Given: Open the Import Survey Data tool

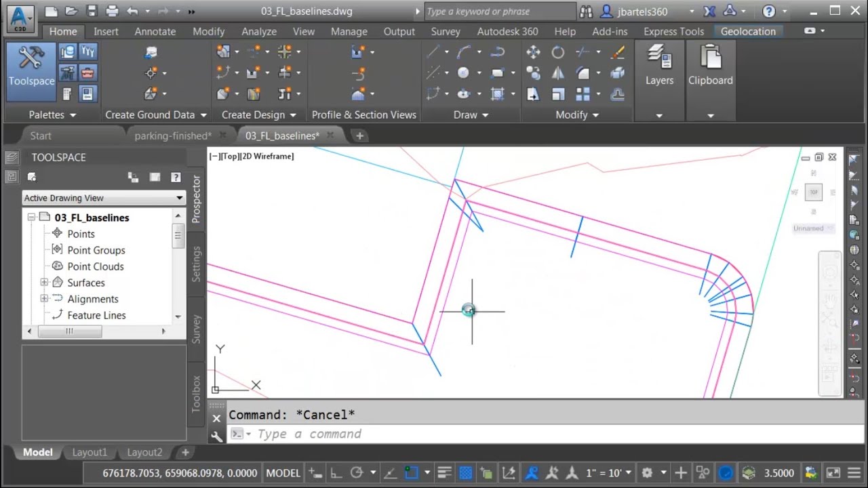Looking at the screenshot, I should pos(151,52).
